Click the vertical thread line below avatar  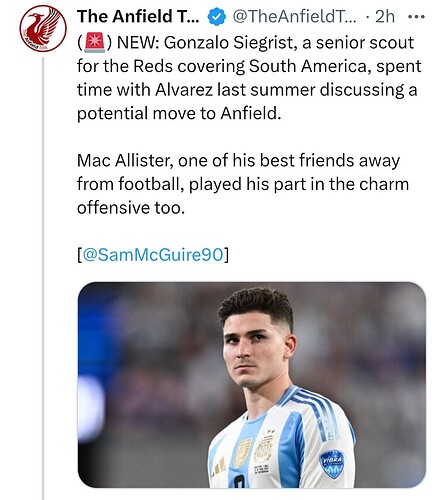pos(43,278)
